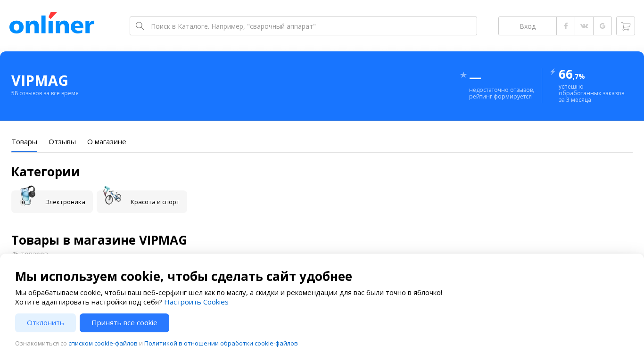Accept all cookies with Принять все cookie
The width and height of the screenshot is (644, 362).
(124, 323)
